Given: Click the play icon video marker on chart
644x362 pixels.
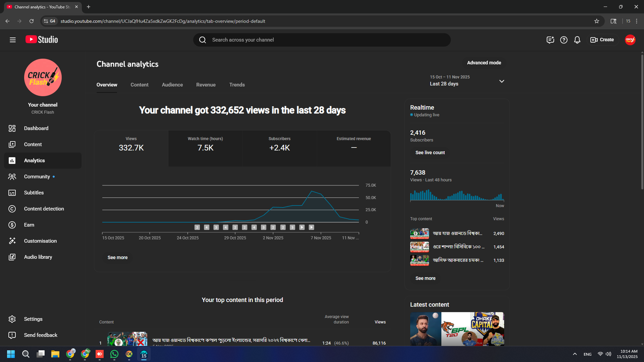Looking at the screenshot, I should [302, 227].
